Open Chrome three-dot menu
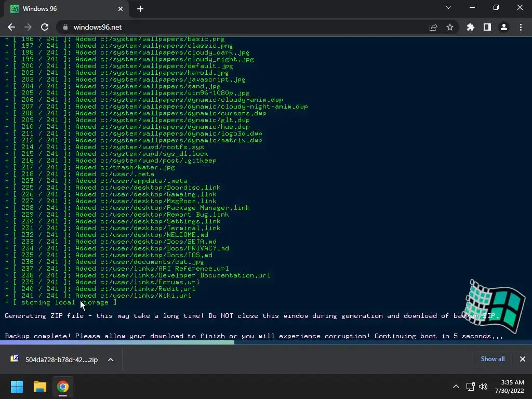This screenshot has width=532, height=399. click(x=521, y=27)
